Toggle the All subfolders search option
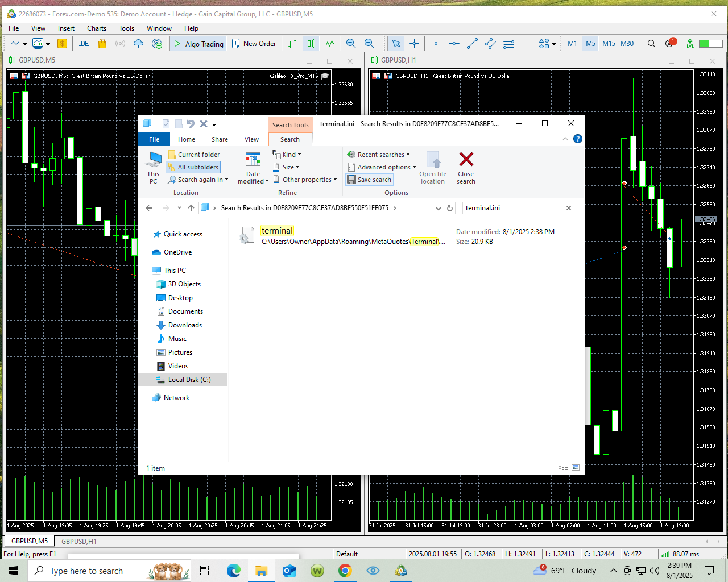This screenshot has height=582, width=728. pos(193,167)
